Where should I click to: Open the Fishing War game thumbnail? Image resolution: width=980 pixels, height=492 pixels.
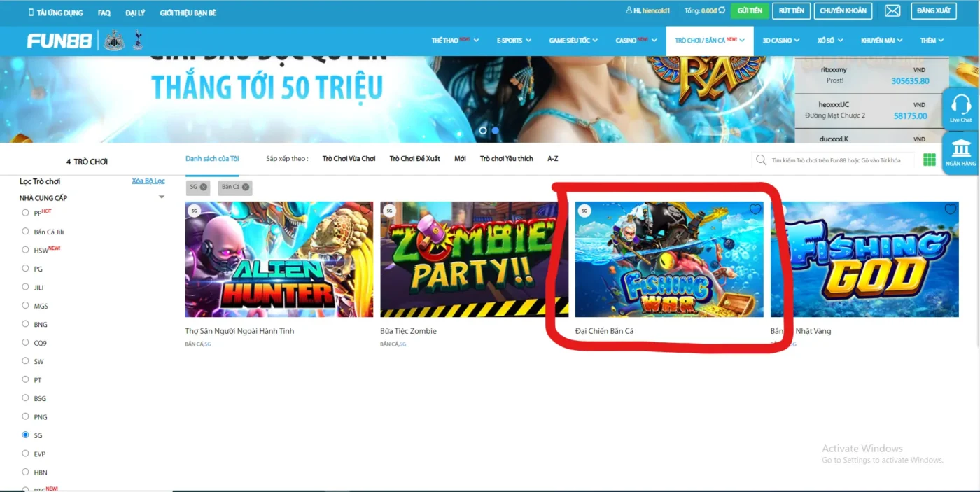tap(669, 260)
